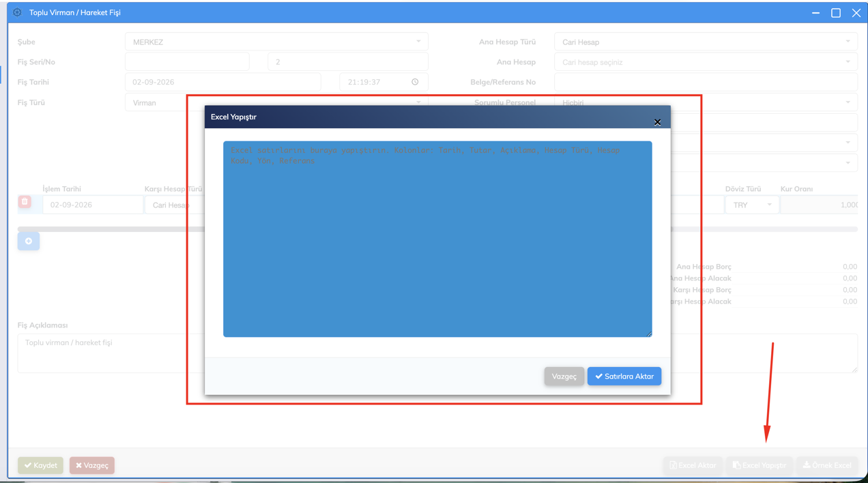Expand the Şube MERKEZ dropdown
Screen dimensions: 868x483
pos(276,42)
